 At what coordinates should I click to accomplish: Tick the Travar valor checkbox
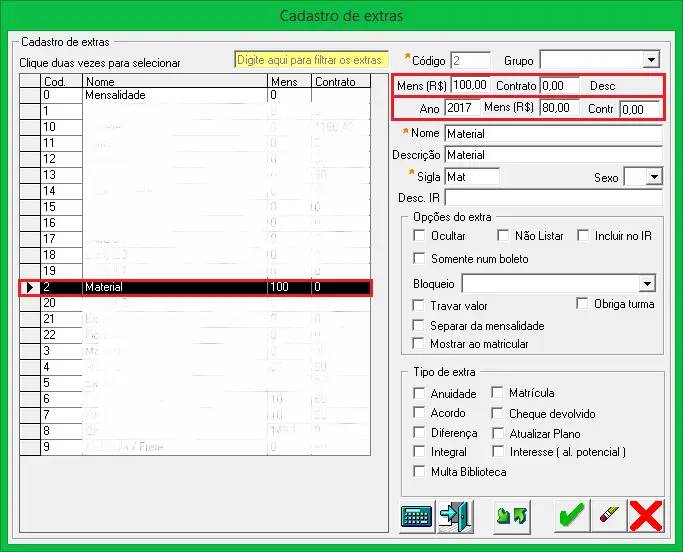click(x=419, y=306)
